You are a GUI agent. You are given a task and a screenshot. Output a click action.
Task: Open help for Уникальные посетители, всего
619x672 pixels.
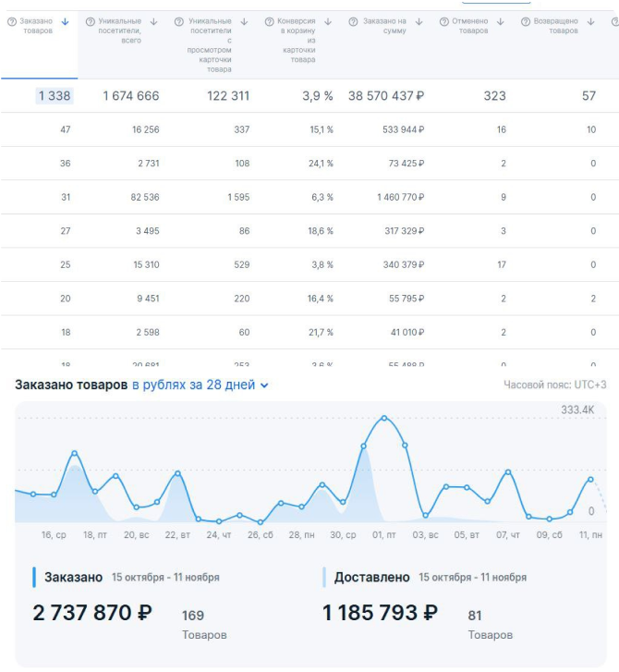[x=90, y=22]
